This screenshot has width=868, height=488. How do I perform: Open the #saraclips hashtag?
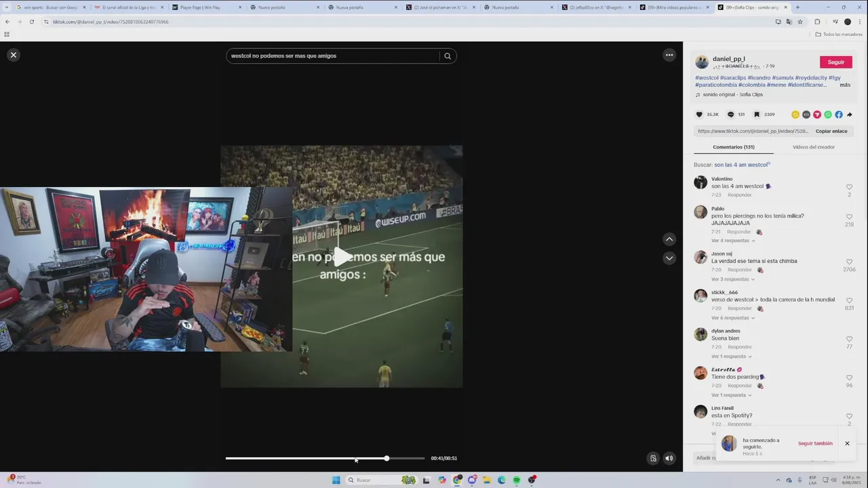click(733, 78)
